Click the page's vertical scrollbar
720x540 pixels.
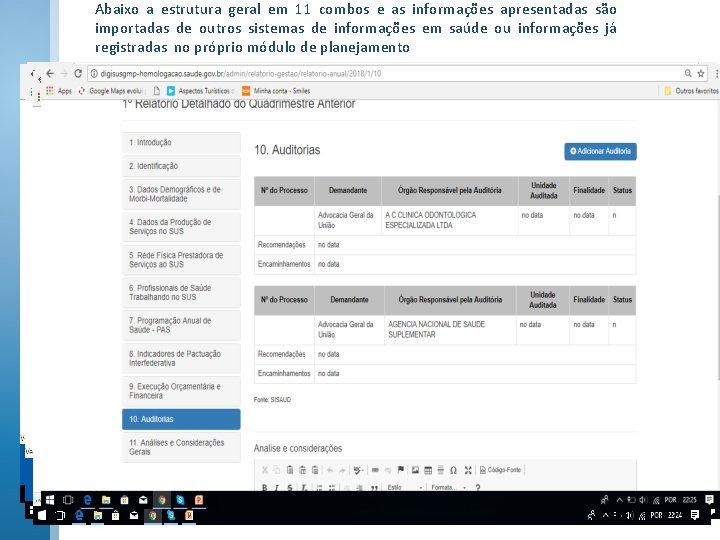(718, 287)
